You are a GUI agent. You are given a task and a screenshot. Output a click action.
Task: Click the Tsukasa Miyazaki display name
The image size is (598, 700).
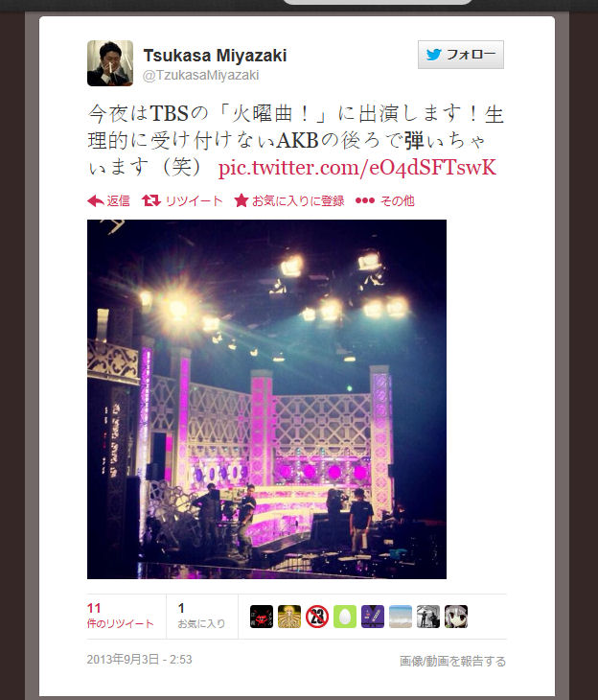tap(215, 56)
